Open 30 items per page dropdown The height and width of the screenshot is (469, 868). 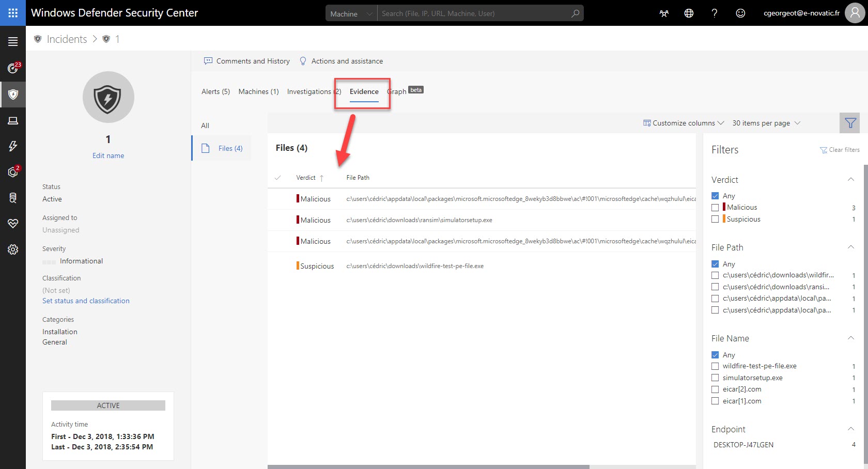[766, 123]
